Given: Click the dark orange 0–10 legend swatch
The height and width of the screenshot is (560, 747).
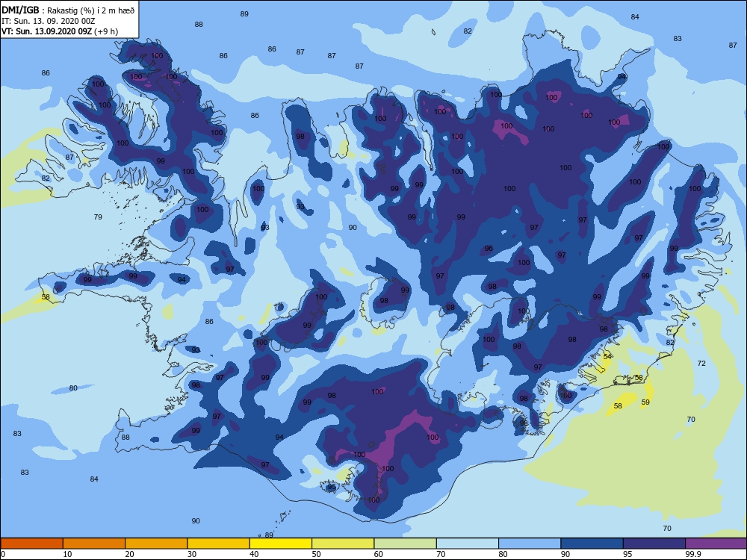Looking at the screenshot, I should click(x=32, y=544).
